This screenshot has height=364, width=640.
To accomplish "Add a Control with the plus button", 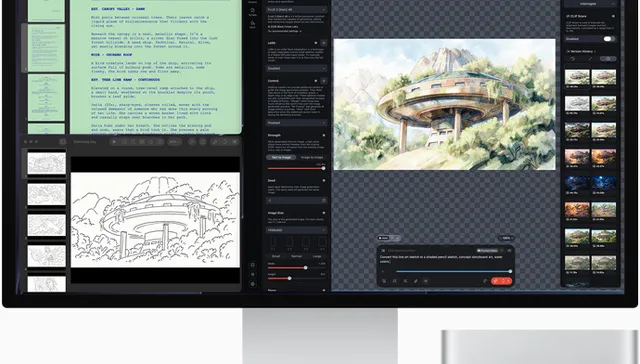I will point(324,81).
